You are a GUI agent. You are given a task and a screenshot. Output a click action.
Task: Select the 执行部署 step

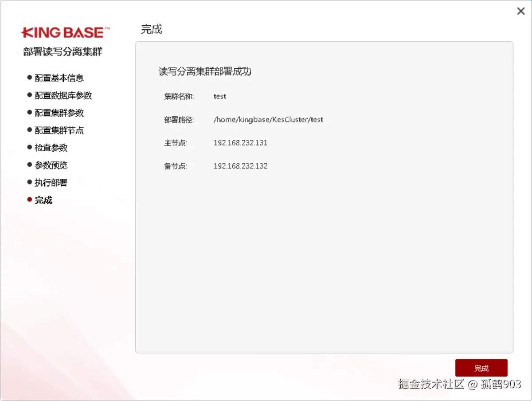pyautogui.click(x=51, y=182)
